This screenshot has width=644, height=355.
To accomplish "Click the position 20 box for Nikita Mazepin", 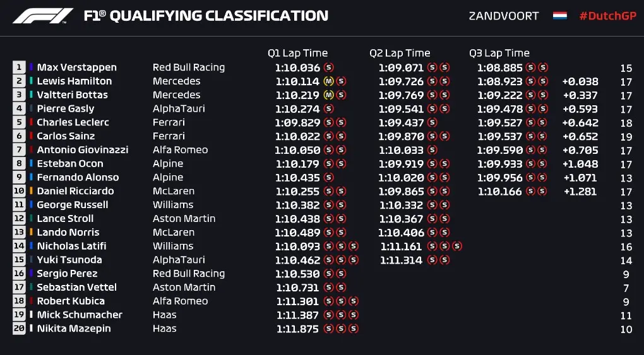I will [19, 329].
